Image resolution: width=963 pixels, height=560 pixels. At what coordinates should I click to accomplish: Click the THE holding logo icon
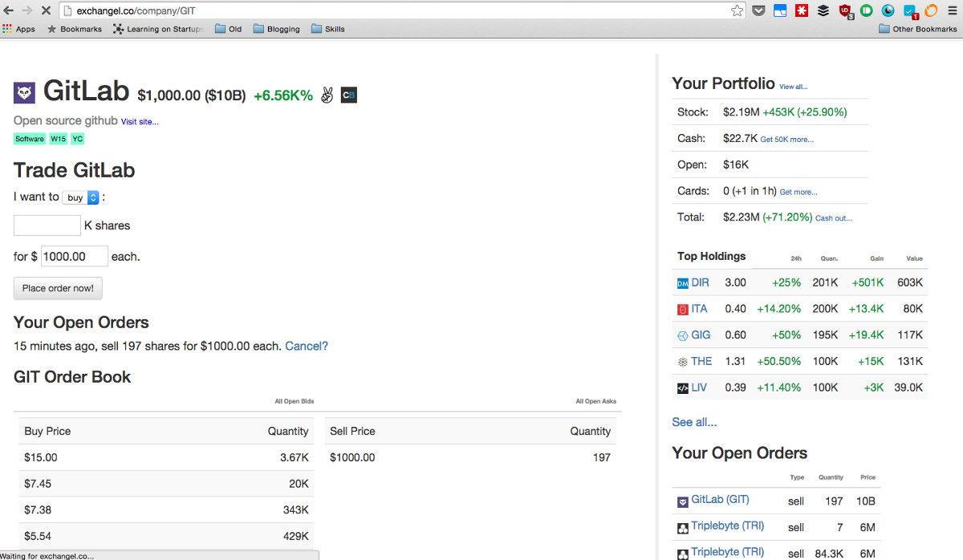[683, 362]
